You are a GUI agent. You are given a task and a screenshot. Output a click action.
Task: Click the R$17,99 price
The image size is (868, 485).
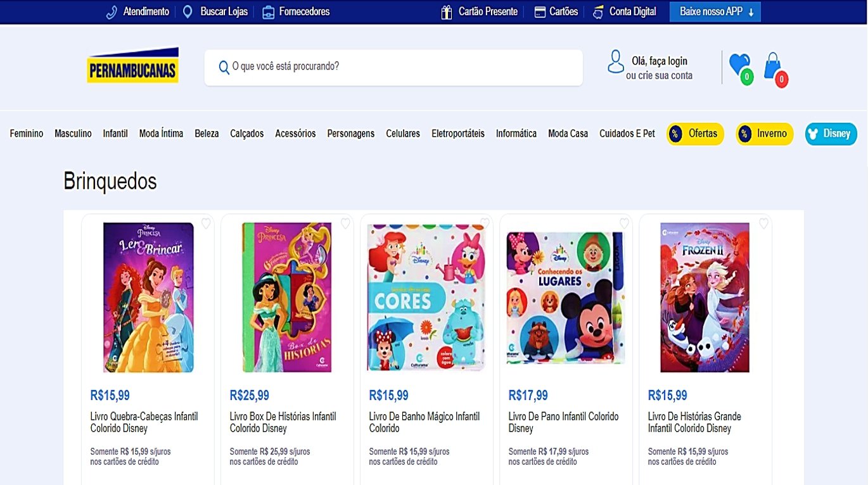(x=528, y=396)
